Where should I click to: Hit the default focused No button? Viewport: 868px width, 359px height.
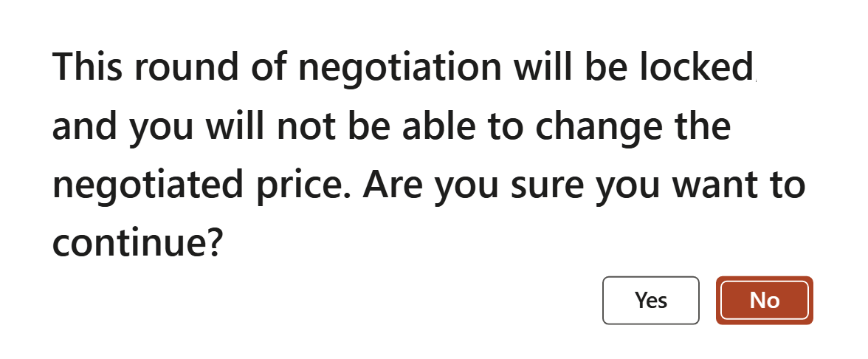coord(765,300)
